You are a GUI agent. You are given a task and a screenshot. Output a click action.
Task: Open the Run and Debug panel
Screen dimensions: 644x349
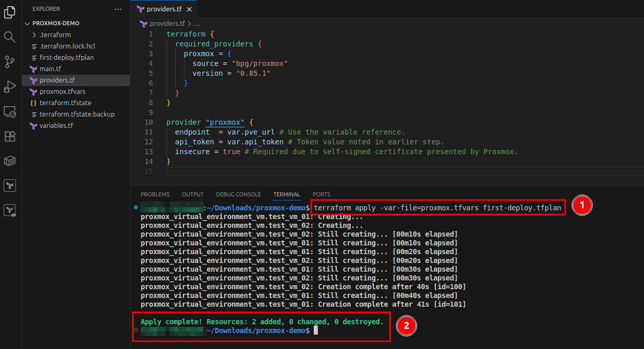[x=10, y=87]
